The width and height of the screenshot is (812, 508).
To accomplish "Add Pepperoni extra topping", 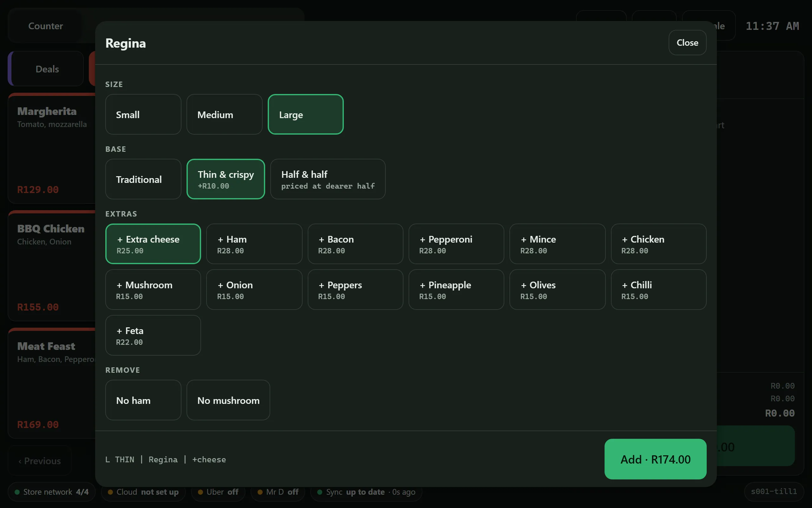I will [x=456, y=244].
